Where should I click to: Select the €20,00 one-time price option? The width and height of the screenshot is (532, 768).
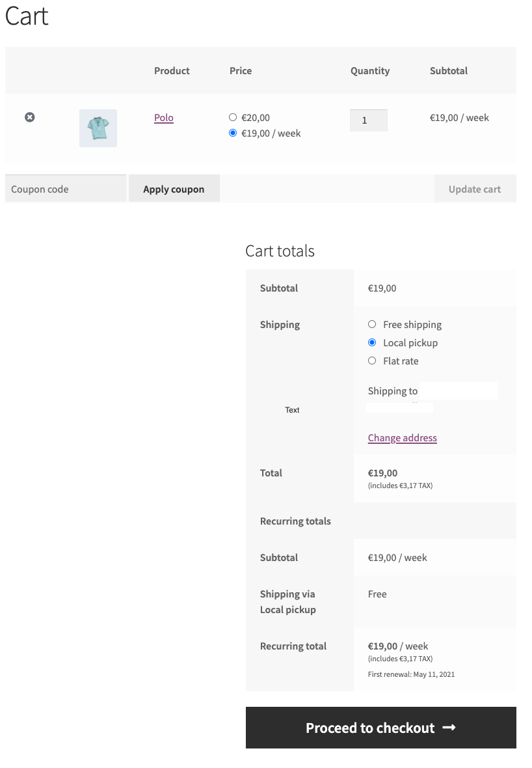pos(232,117)
